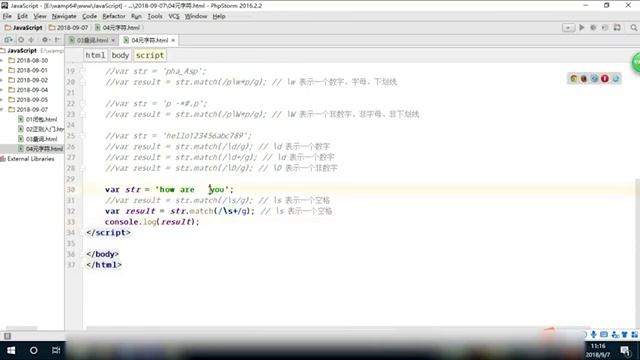Expand the 2018-09-04 folder
This screenshot has height=360, width=640.
tap(2, 90)
